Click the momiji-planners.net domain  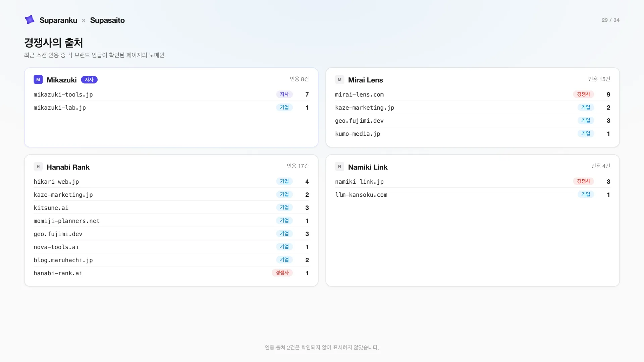click(66, 221)
